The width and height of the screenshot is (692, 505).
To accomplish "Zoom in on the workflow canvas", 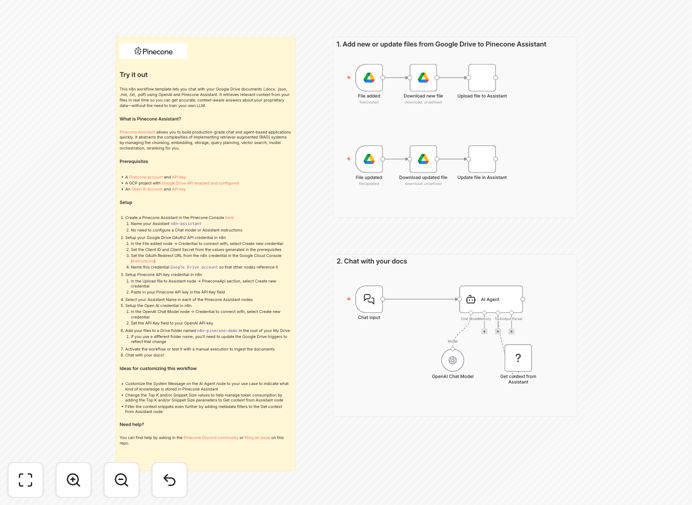I will click(73, 480).
